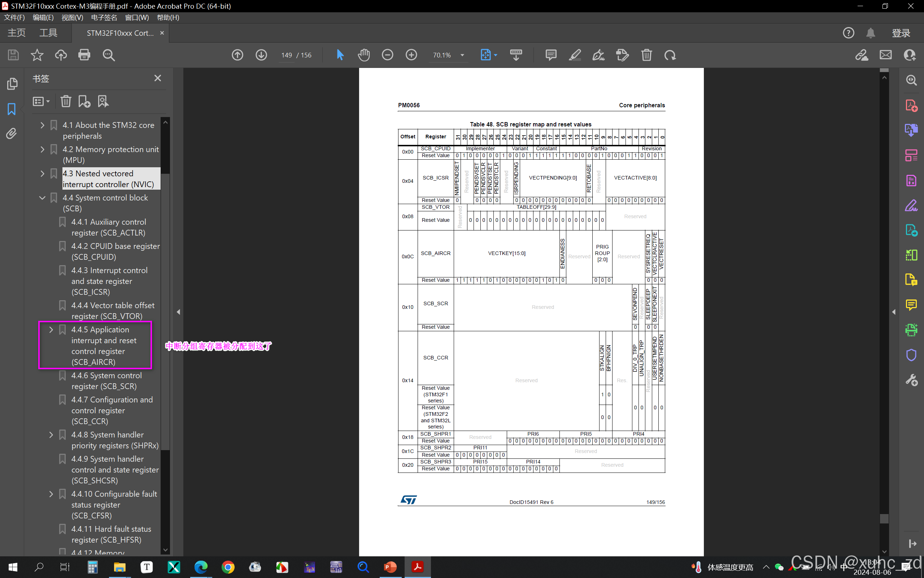Open the 帮助(H) menu
The height and width of the screenshot is (578, 924).
pos(168,18)
